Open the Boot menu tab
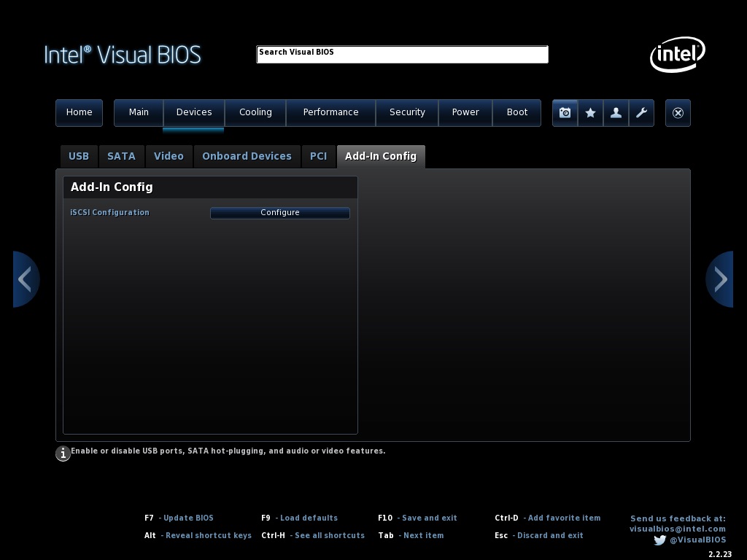Screen dimensions: 747x560 pos(517,112)
